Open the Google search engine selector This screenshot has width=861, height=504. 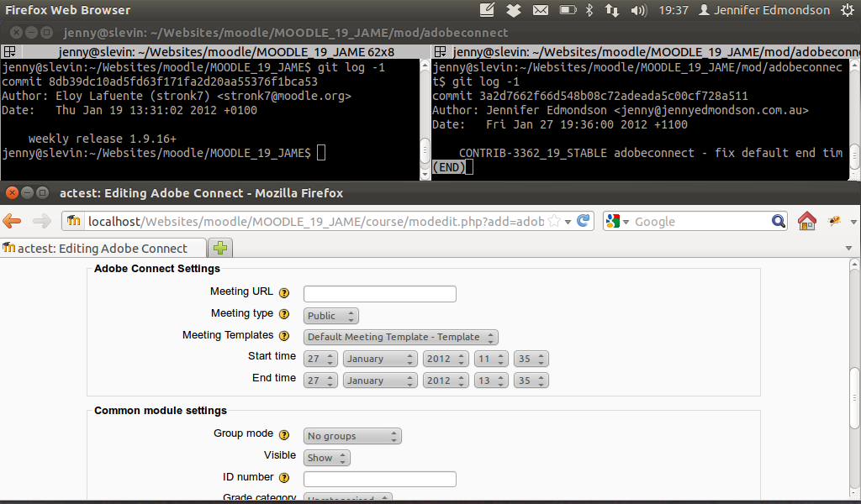click(x=616, y=221)
